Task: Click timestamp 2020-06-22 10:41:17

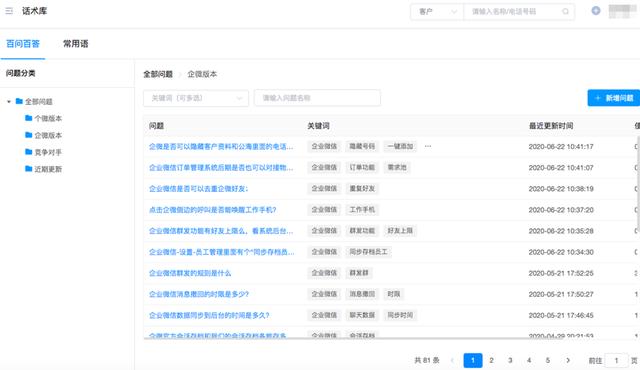Action: click(x=561, y=146)
